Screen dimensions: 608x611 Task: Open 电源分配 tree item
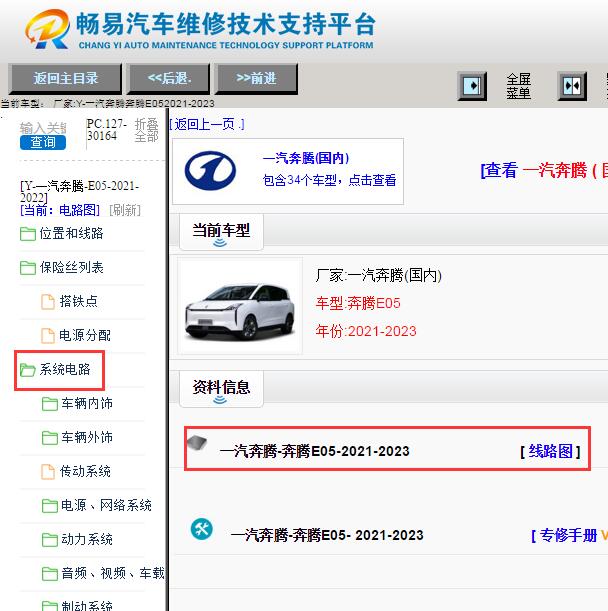point(85,336)
